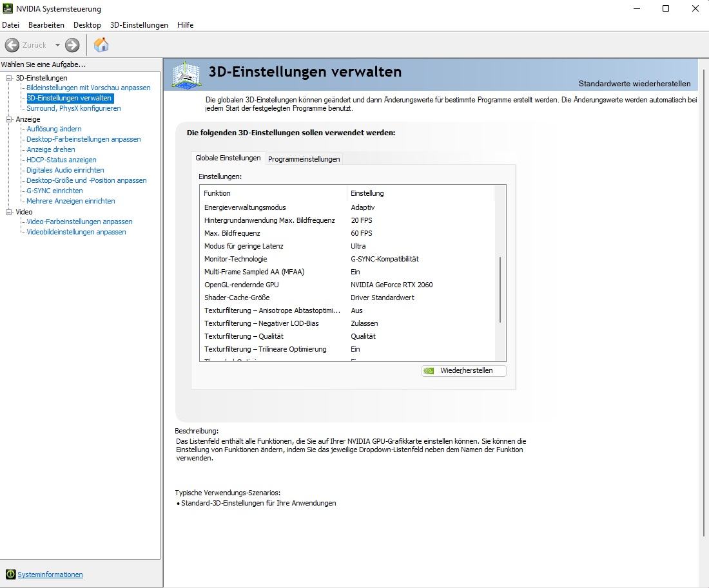Select Texturfilterung Trilineare Optimierung row

coord(347,349)
